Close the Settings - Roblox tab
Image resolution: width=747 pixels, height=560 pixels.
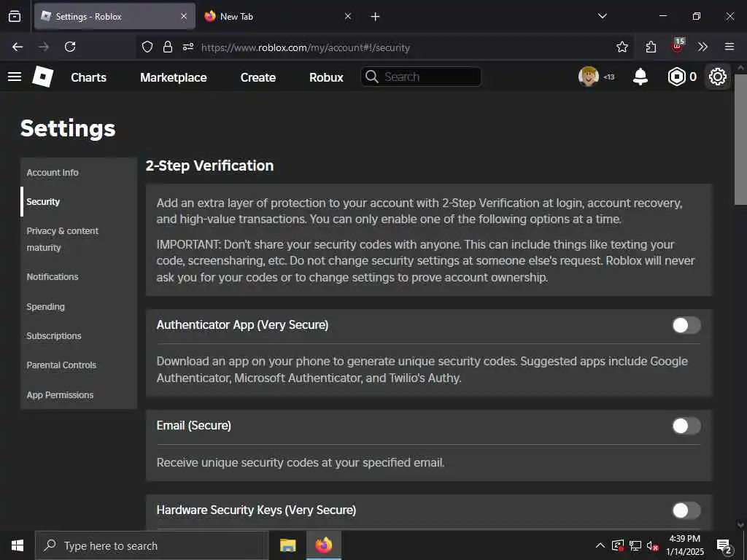pos(184,16)
